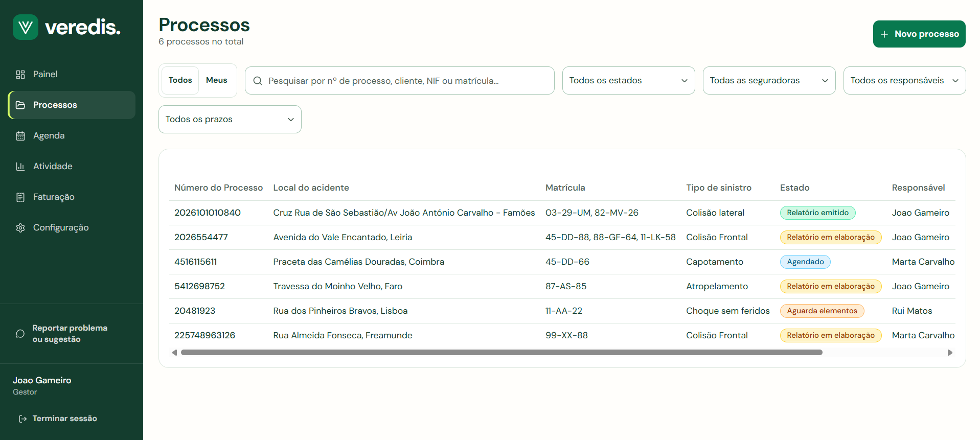Open the Painel menu item

click(72, 75)
